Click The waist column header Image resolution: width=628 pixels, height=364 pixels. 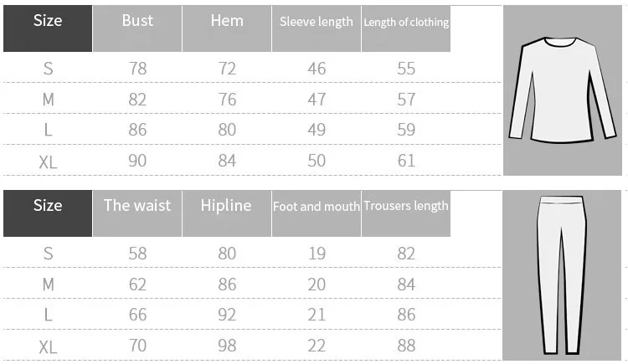[x=137, y=213]
